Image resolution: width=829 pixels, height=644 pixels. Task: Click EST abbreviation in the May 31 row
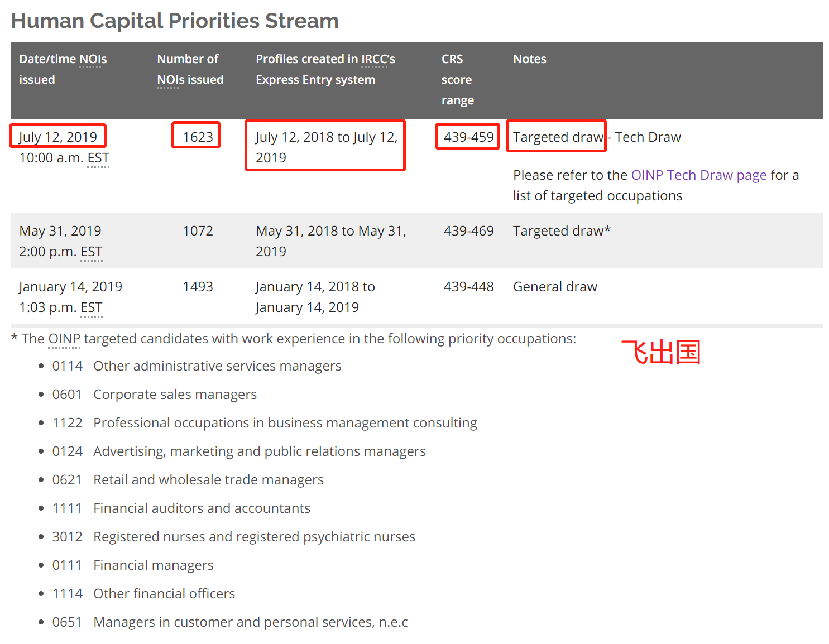tap(92, 252)
